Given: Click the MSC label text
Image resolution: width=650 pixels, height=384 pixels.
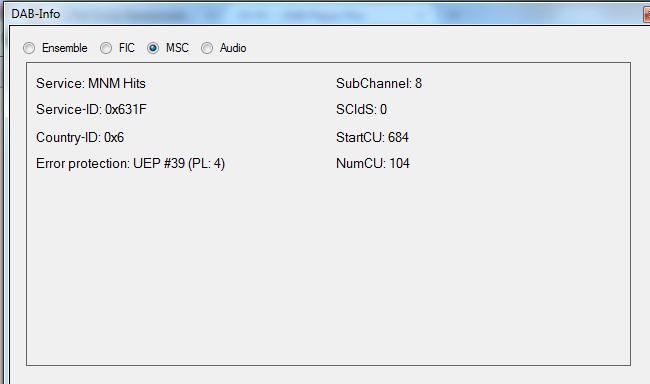Looking at the screenshot, I should tap(177, 48).
